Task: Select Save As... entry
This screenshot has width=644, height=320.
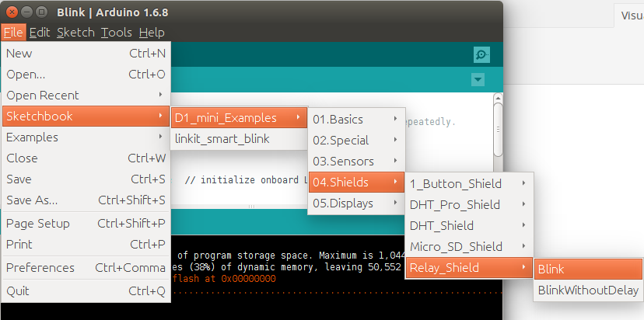Action: click(x=86, y=200)
